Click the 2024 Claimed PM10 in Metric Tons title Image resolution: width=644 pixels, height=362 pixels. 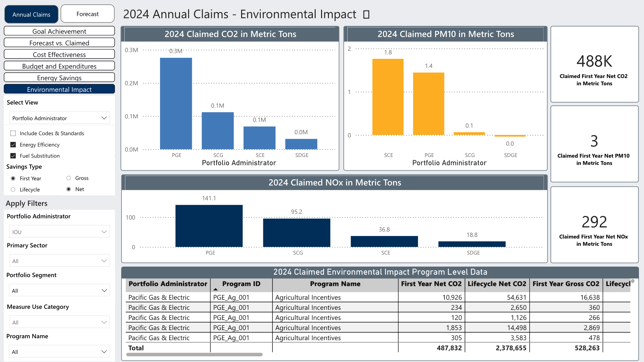coord(446,34)
